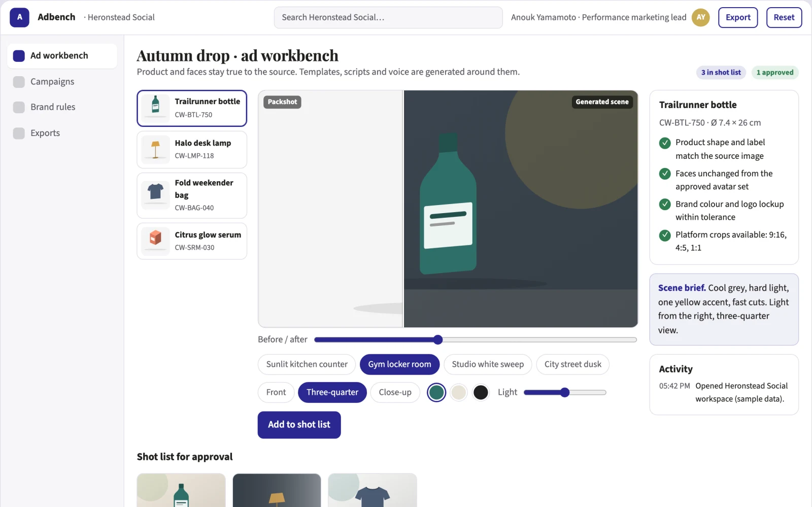Select the Gym locker room scene
The height and width of the screenshot is (507, 812).
click(x=399, y=364)
